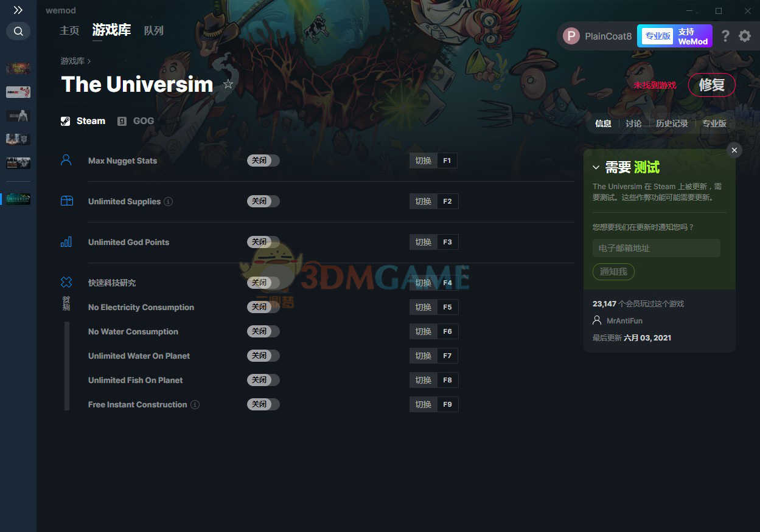Select fourth game thumbnail in sidebar
Viewport: 760px width, 532px height.
tap(18, 139)
